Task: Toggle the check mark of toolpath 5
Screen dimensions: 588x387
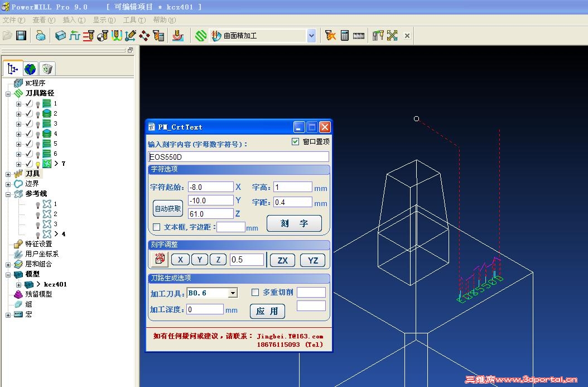Action: 29,144
